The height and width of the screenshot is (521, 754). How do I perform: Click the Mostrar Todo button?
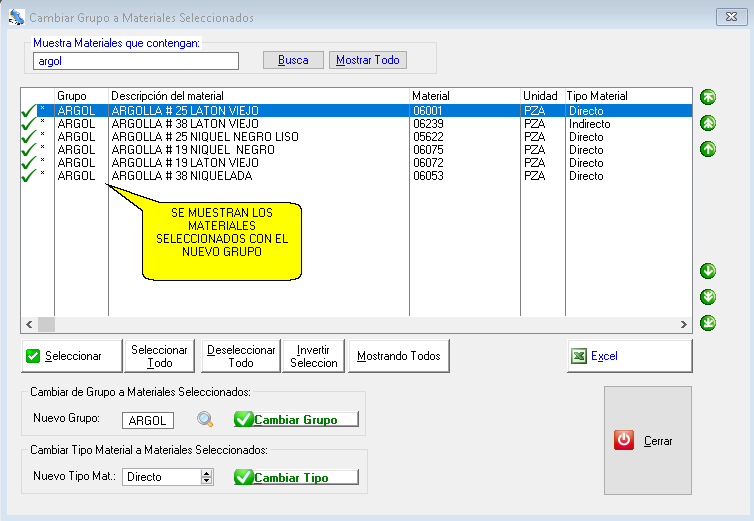click(x=368, y=60)
